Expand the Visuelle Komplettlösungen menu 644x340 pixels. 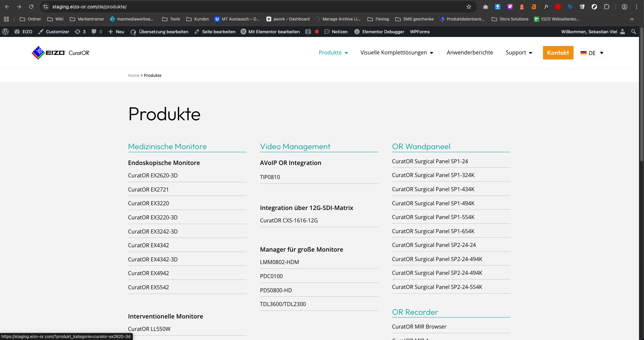pyautogui.click(x=431, y=53)
